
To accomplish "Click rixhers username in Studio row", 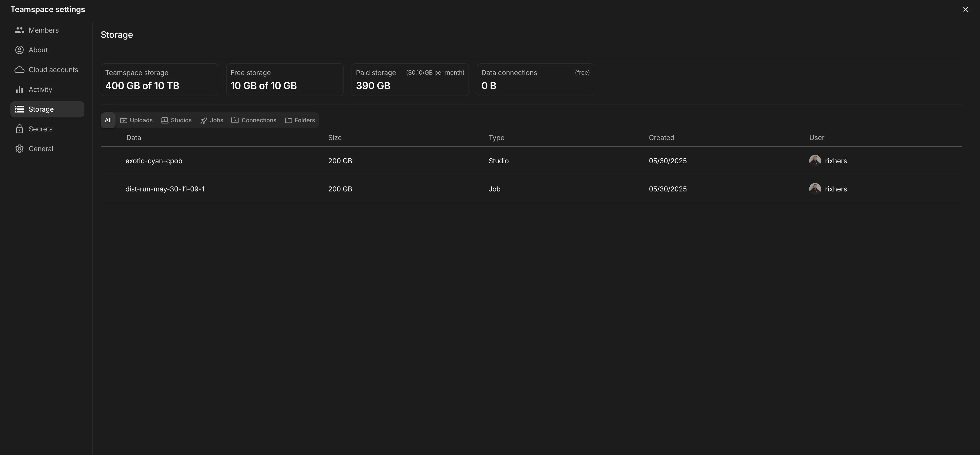I will pyautogui.click(x=836, y=161).
